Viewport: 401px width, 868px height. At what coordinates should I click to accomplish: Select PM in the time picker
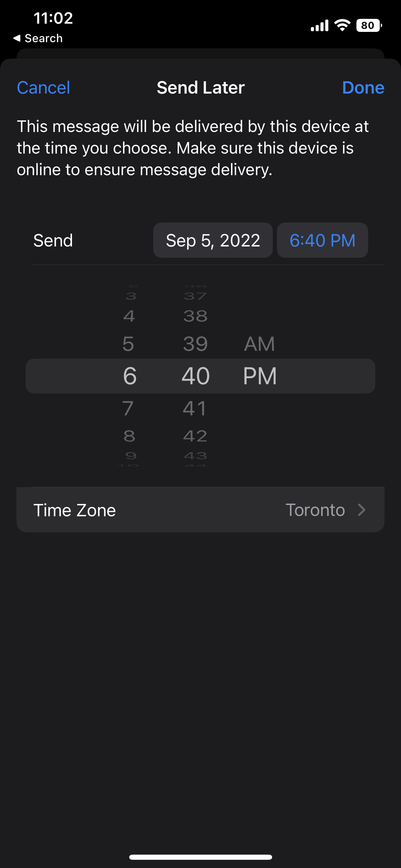tap(260, 376)
